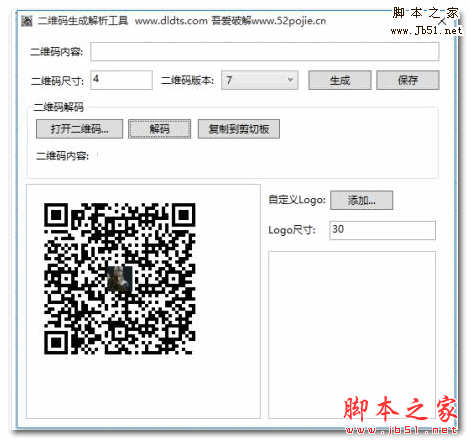
Task: Click the 生成 generate button
Action: [x=340, y=80]
